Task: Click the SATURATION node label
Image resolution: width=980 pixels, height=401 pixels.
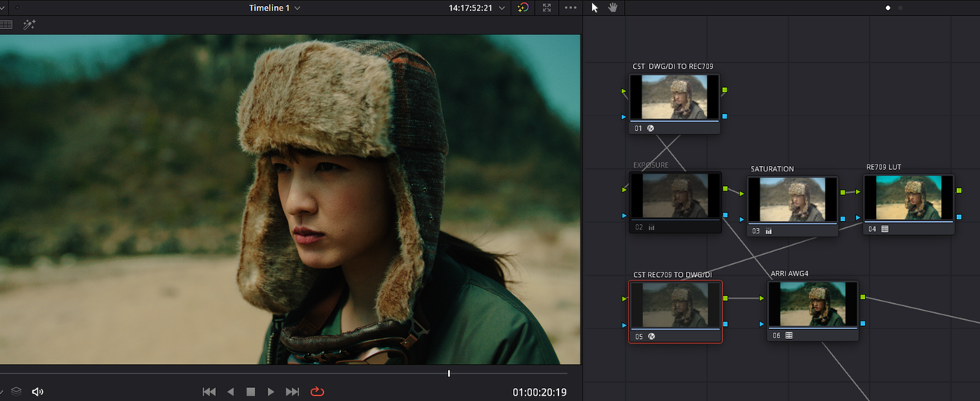Action: (x=772, y=169)
